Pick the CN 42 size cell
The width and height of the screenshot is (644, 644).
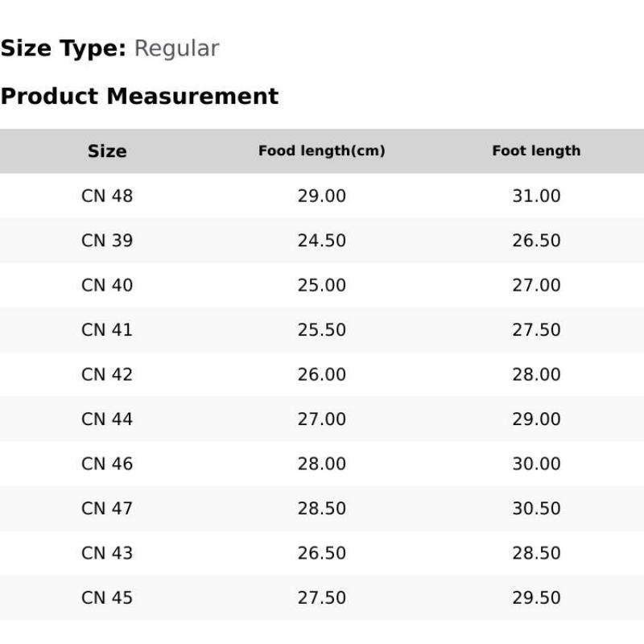[107, 375]
